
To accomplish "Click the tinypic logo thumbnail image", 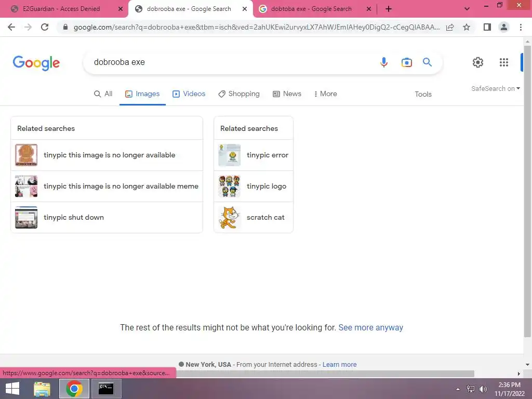I will (x=229, y=187).
